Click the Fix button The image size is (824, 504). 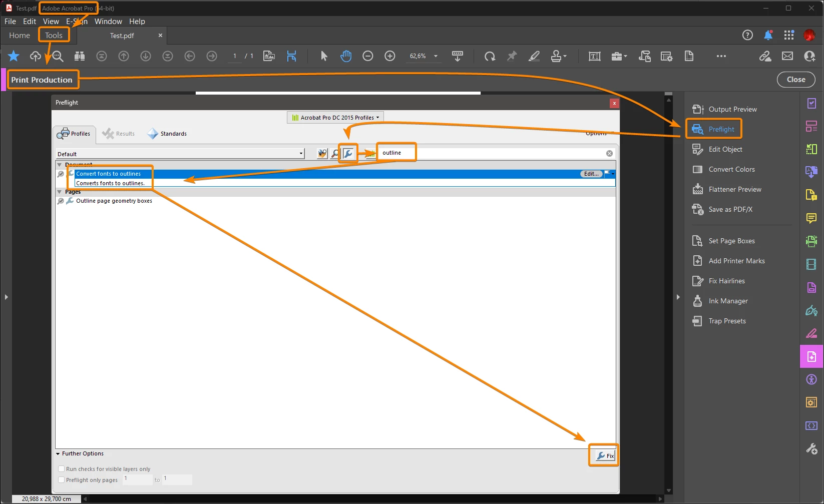[605, 455]
